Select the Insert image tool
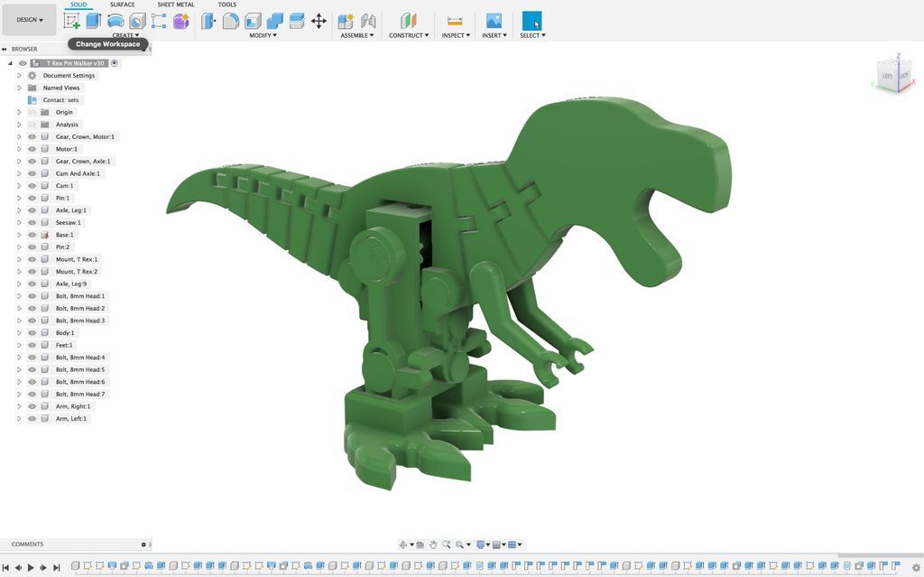Image resolution: width=924 pixels, height=577 pixels. 494,22
